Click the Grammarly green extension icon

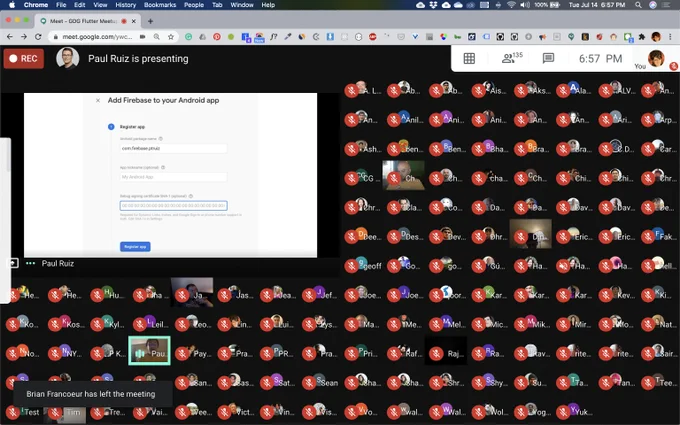point(188,37)
